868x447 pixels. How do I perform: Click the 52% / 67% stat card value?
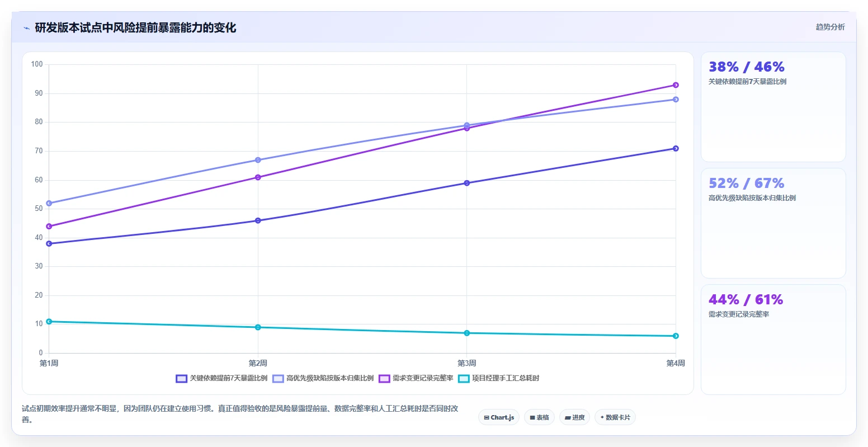[746, 183]
